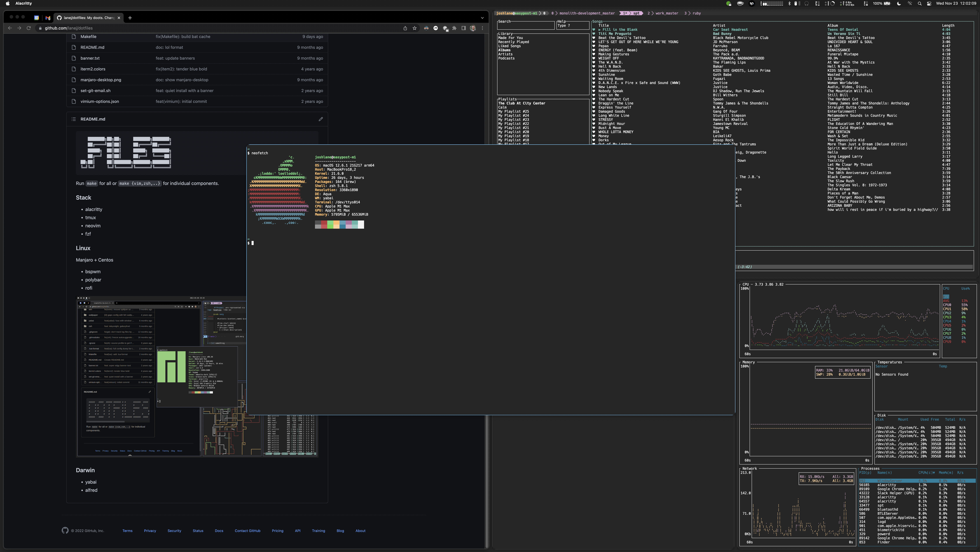Viewport: 980px width, 552px height.
Task: Click the Bluetooth icon in menu bar
Action: coord(789,3)
